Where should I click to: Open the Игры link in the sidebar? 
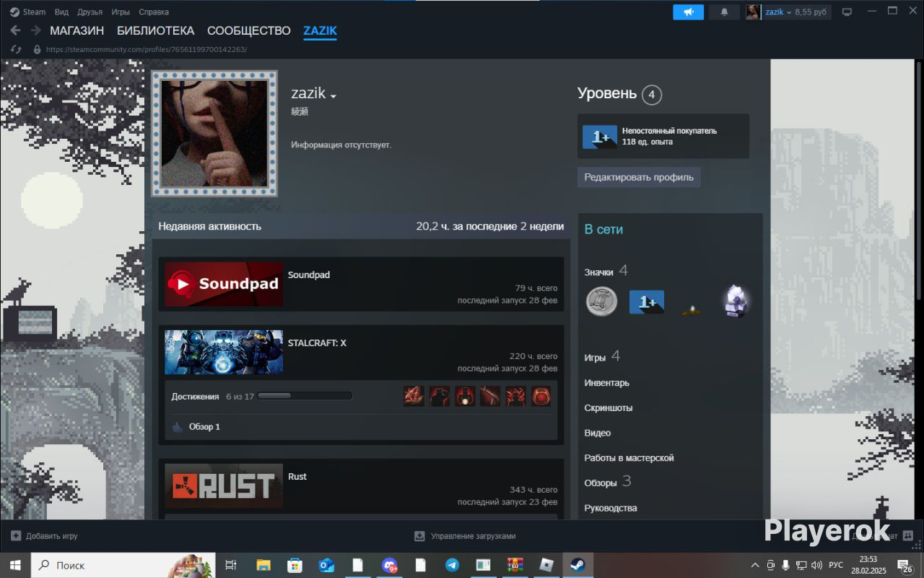[x=595, y=358]
